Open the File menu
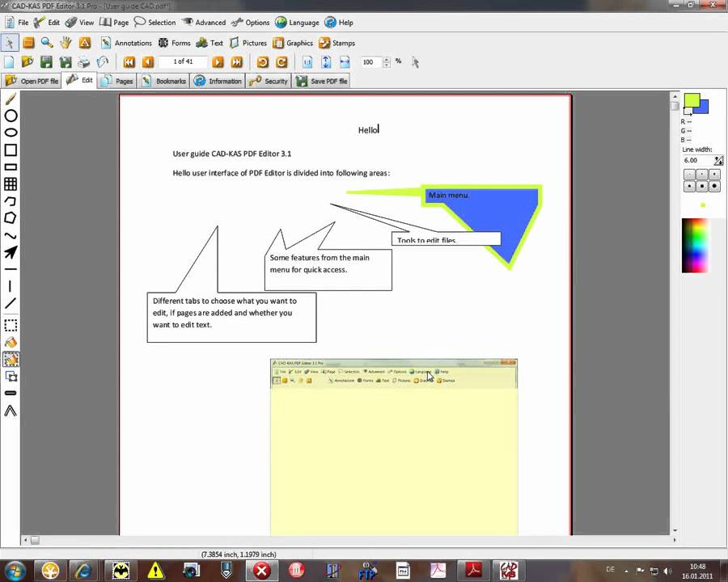This screenshot has height=582, width=728. [17, 23]
